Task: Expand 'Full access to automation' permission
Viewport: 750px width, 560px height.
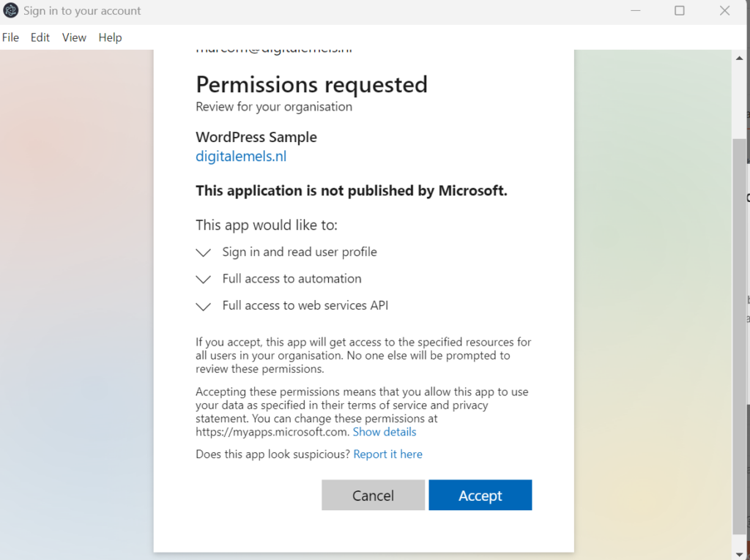Action: coord(204,280)
